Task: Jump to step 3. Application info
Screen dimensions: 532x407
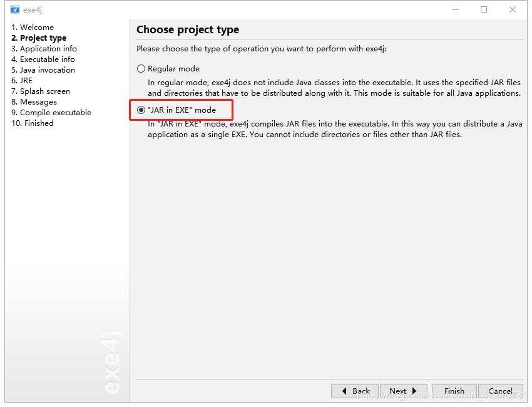Action: pyautogui.click(x=44, y=49)
